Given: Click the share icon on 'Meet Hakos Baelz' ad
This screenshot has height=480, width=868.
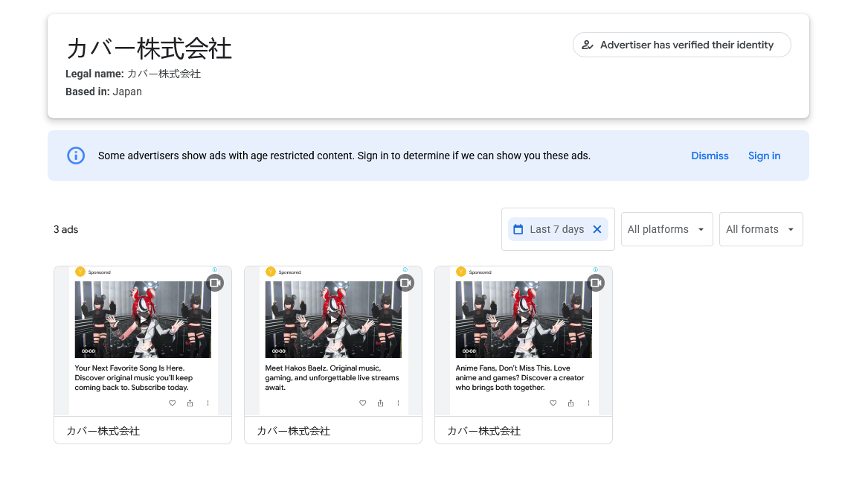Looking at the screenshot, I should [x=380, y=403].
